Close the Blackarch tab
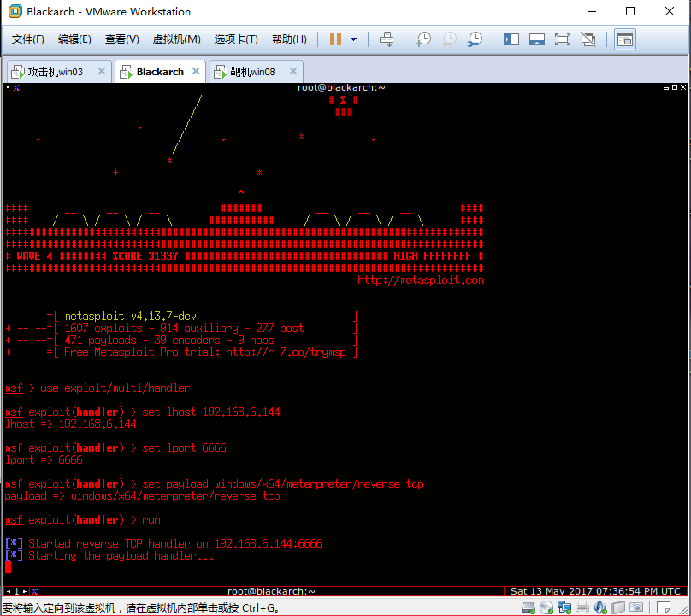The height and width of the screenshot is (616, 691). [196, 71]
